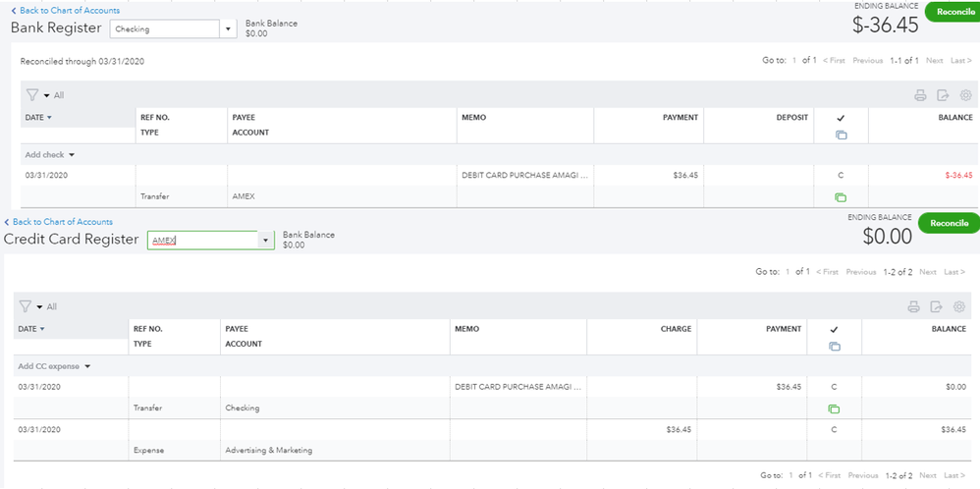Click the export icon in Credit Card Register
Screen dimensions: 980x489
(x=936, y=306)
